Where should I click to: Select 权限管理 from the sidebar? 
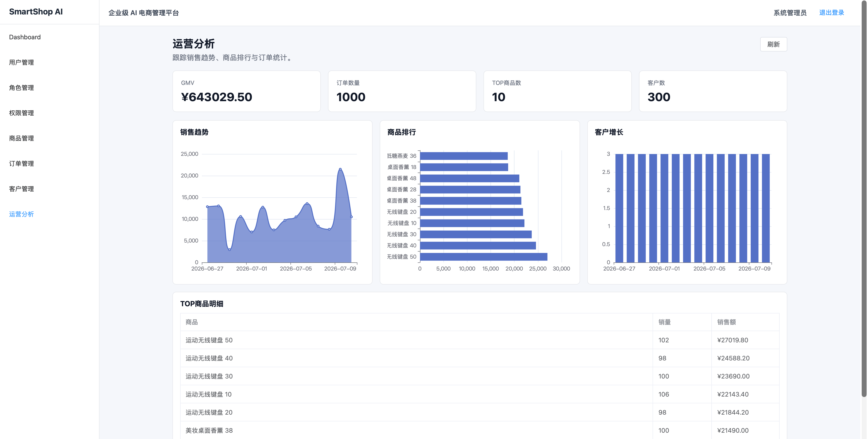[x=21, y=113]
